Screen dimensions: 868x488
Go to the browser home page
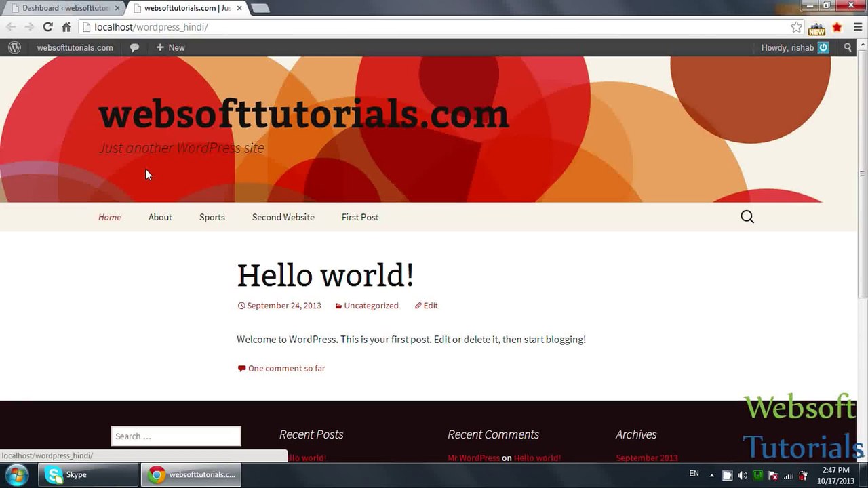click(66, 27)
